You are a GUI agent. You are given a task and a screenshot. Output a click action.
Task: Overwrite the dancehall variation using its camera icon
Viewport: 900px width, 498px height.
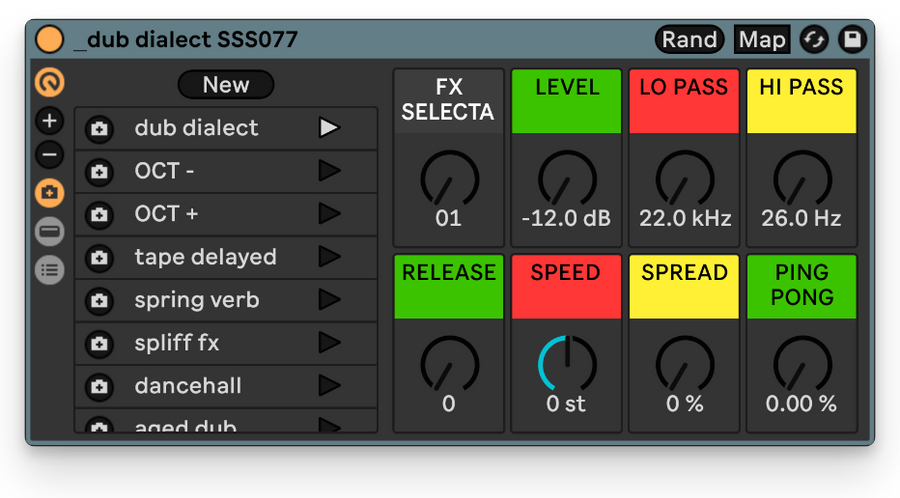point(99,386)
